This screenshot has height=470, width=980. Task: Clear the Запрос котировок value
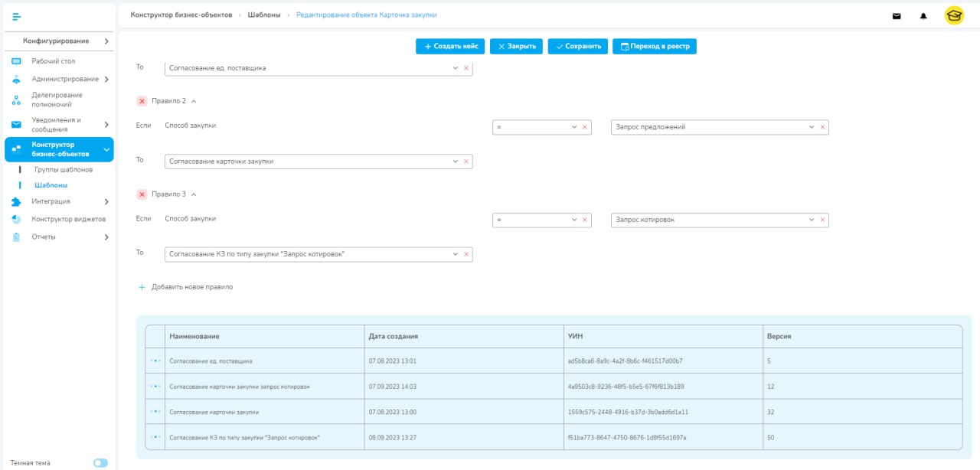point(822,220)
